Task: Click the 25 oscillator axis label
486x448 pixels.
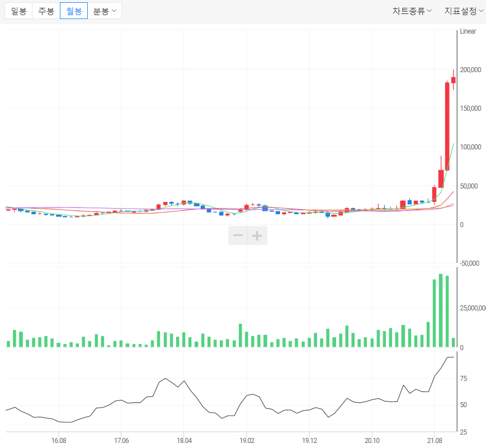Action: click(x=464, y=432)
